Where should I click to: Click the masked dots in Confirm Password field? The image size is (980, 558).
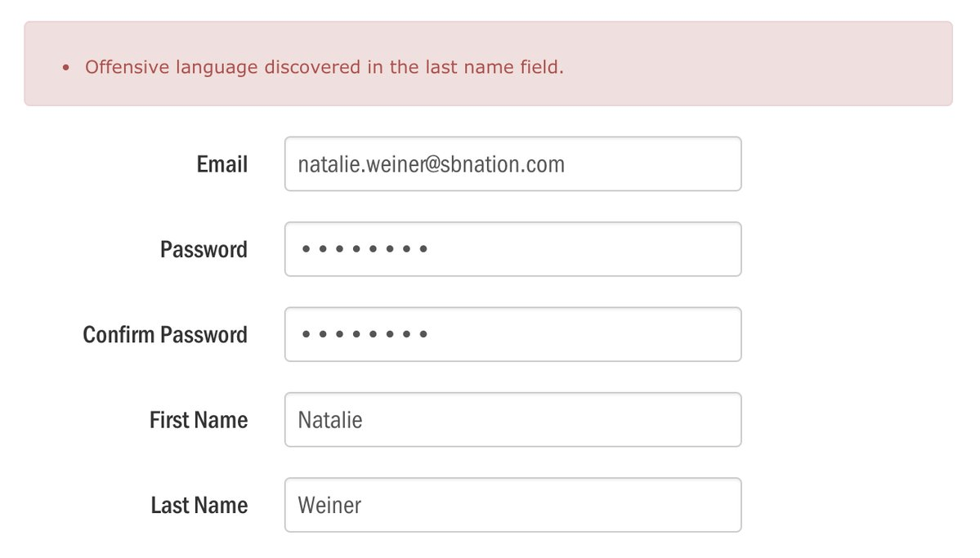[x=364, y=334]
